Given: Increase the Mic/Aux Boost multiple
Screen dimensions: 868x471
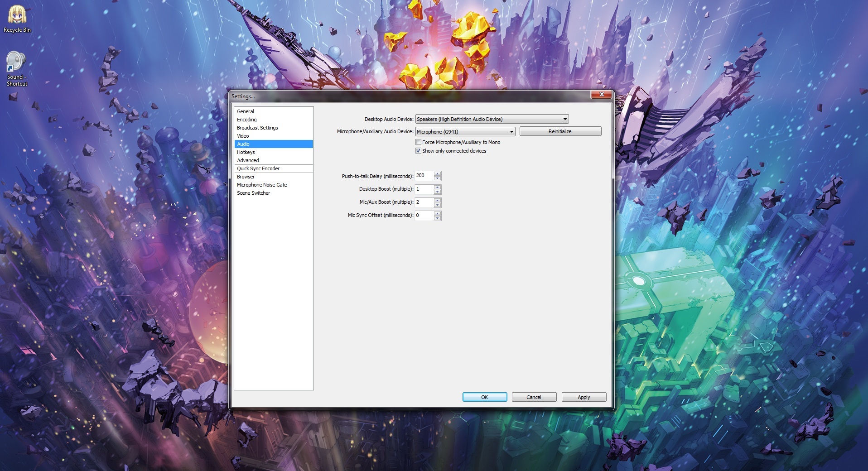Looking at the screenshot, I should 438,200.
